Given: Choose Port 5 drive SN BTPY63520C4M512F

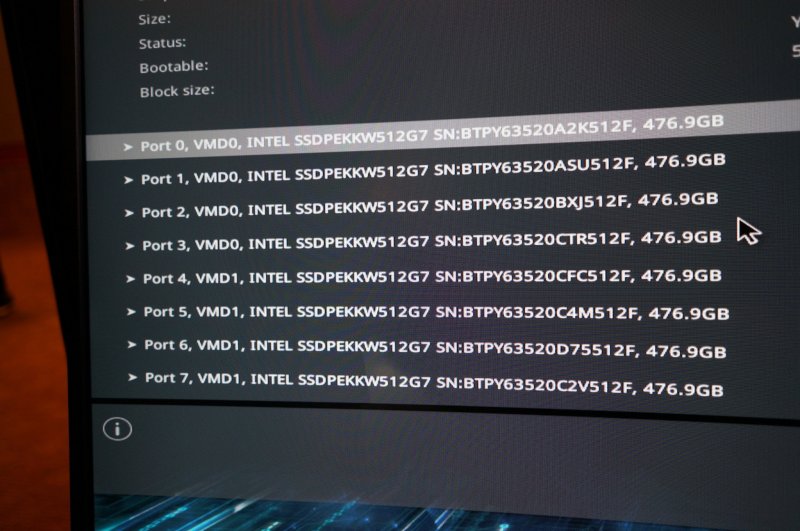Looking at the screenshot, I should coord(436,312).
